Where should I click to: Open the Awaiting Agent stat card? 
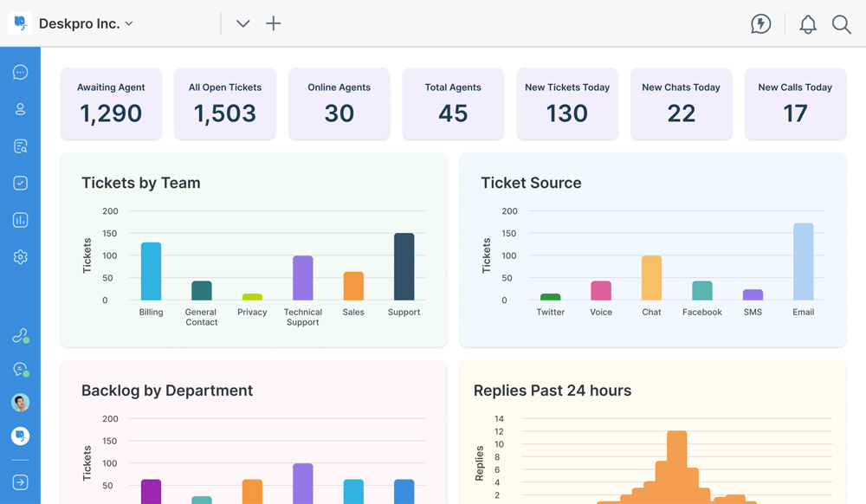pos(111,104)
